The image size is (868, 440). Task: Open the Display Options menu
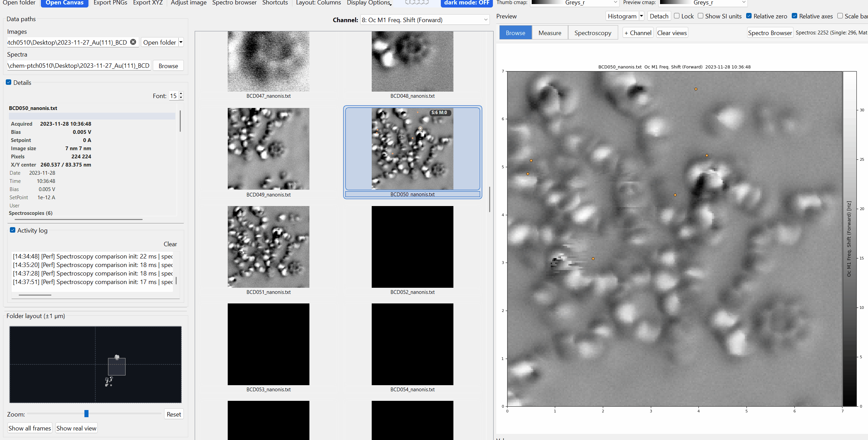(369, 3)
